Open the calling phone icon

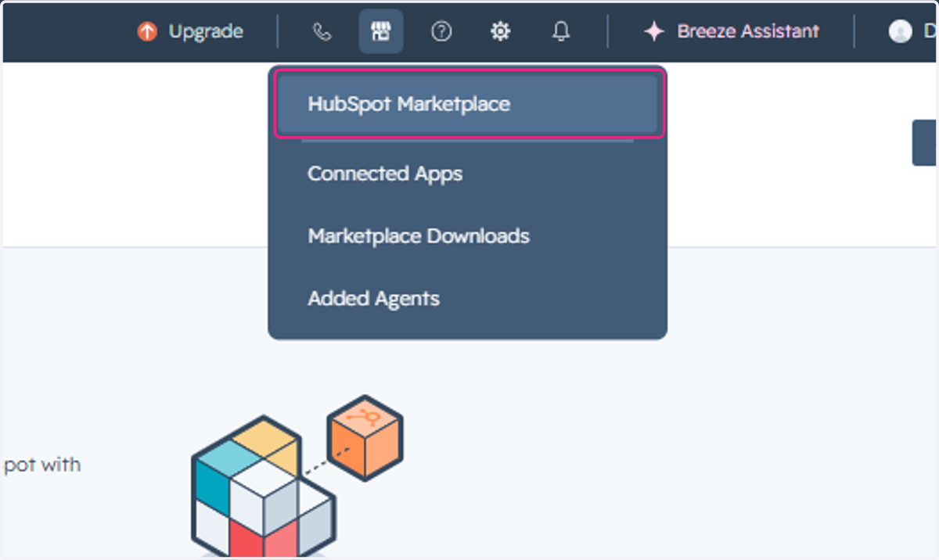tap(322, 31)
